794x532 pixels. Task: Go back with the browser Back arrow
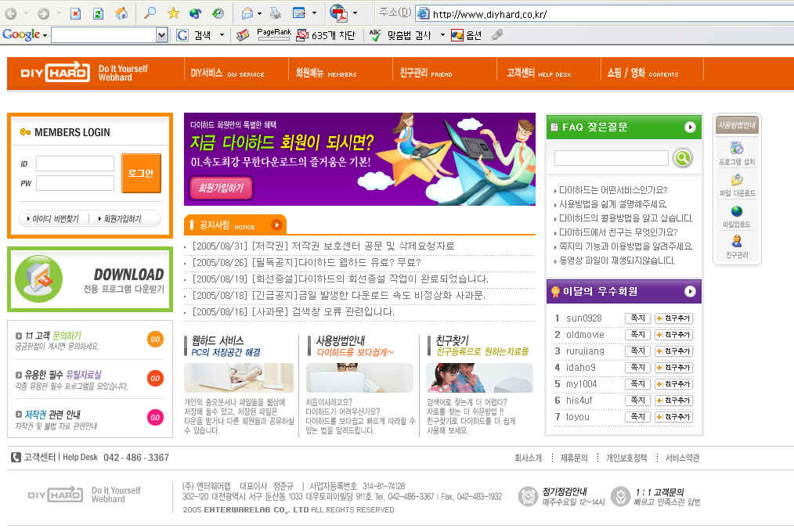click(x=11, y=13)
